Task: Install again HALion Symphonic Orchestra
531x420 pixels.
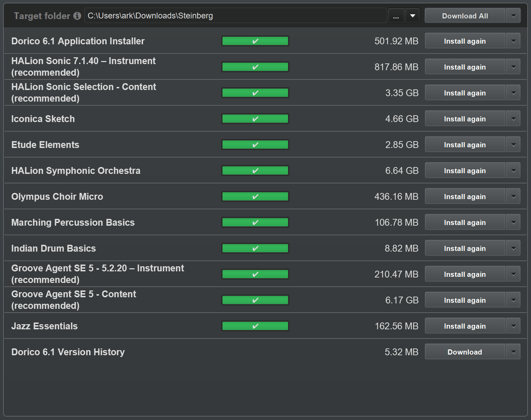Action: pyautogui.click(x=465, y=170)
